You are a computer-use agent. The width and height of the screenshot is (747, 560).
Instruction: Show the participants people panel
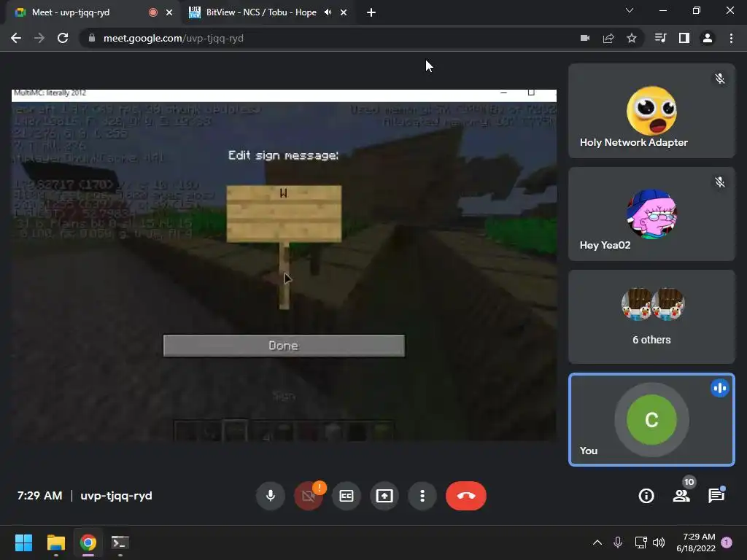tap(681, 496)
